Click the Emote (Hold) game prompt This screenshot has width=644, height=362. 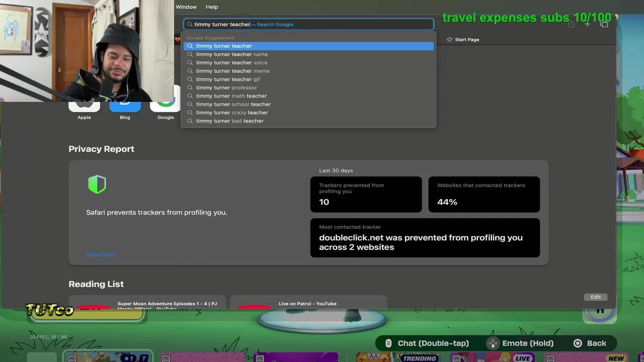pyautogui.click(x=521, y=343)
